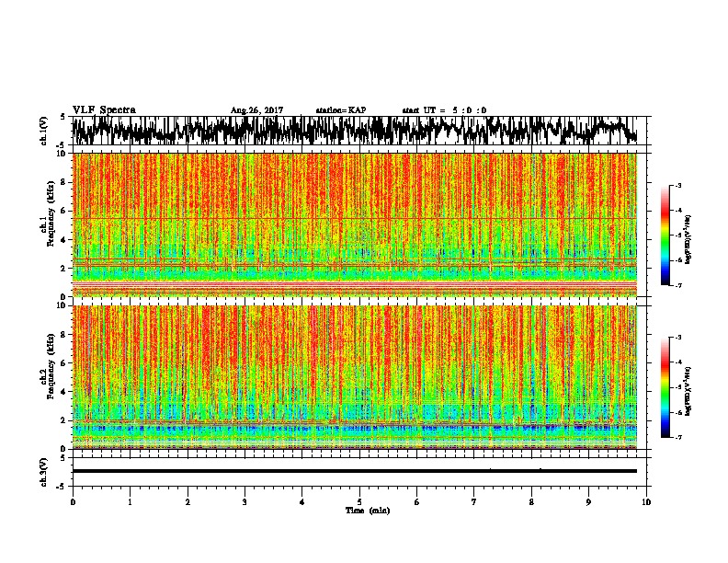
Task: Click the "-7" label on ch.1 color bar
Action: 678,285
